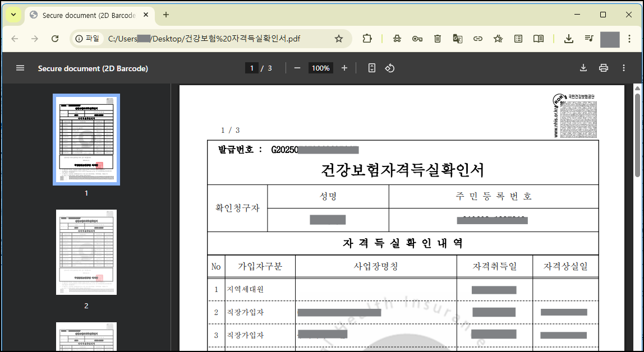This screenshot has width=644, height=352.
Task: Click the 주민등록번호 header cell
Action: pos(494,197)
